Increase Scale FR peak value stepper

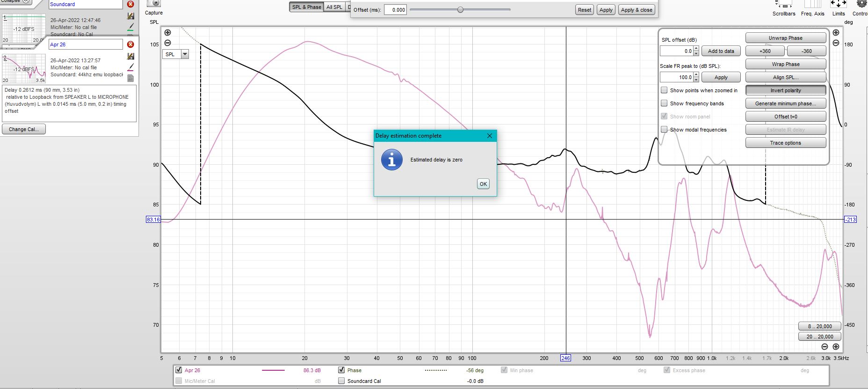click(696, 75)
